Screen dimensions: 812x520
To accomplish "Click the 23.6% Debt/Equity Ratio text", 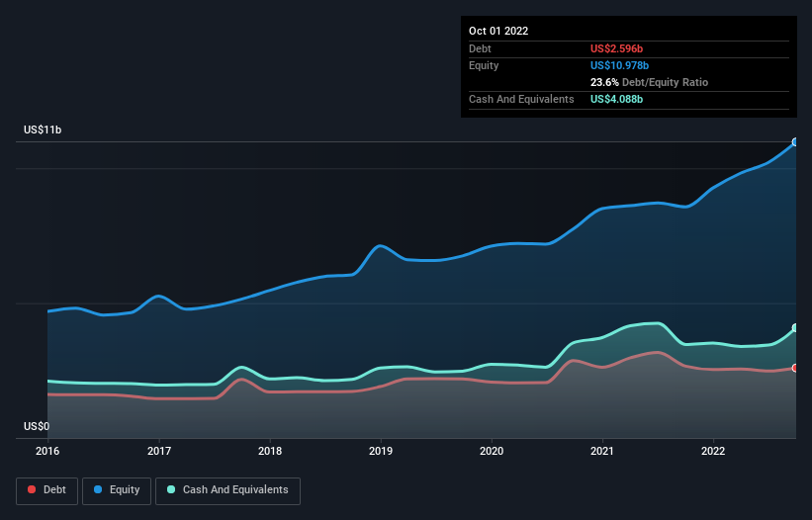I will click(x=649, y=82).
